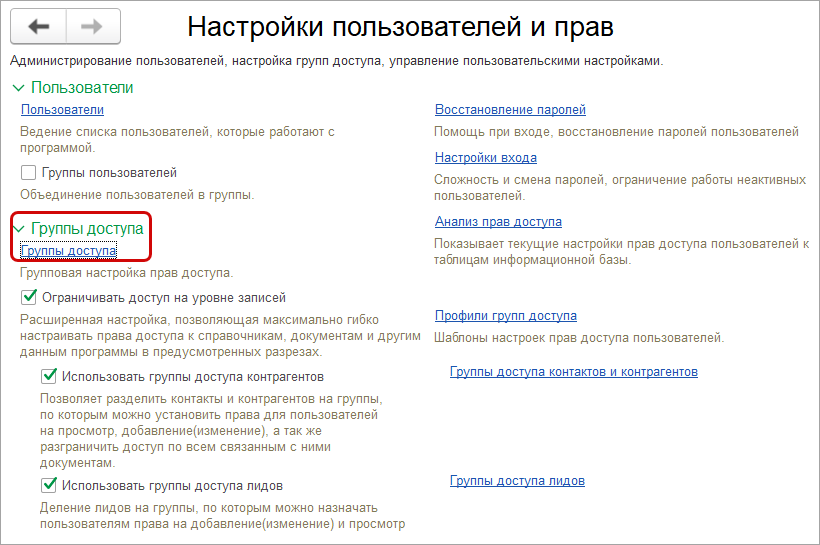
Task: Click the Пользователи green section heading
Action: (82, 88)
